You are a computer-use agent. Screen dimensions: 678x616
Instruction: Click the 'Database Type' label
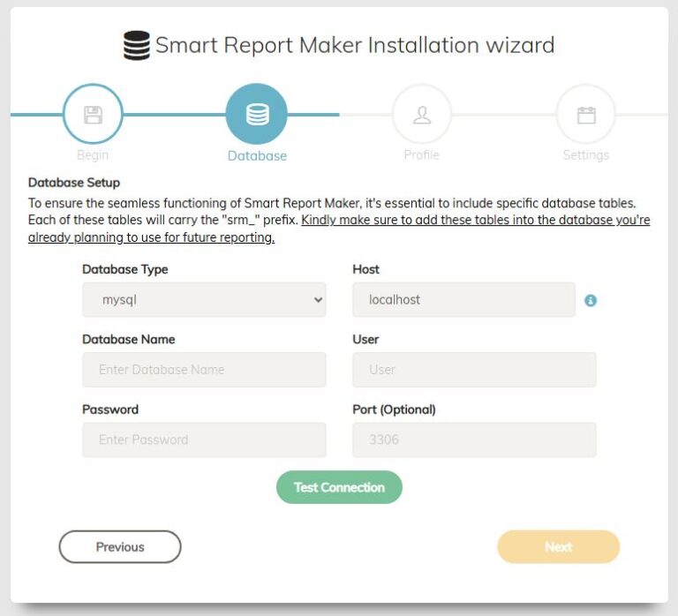(x=125, y=269)
